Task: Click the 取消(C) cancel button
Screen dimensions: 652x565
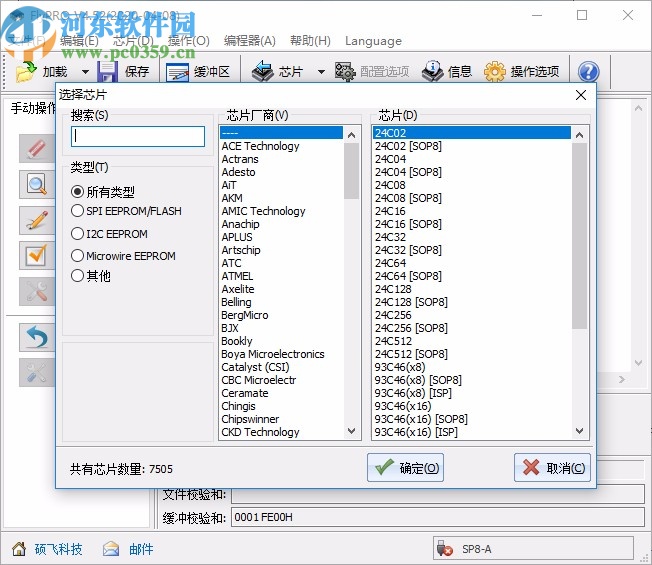Action: pos(552,468)
